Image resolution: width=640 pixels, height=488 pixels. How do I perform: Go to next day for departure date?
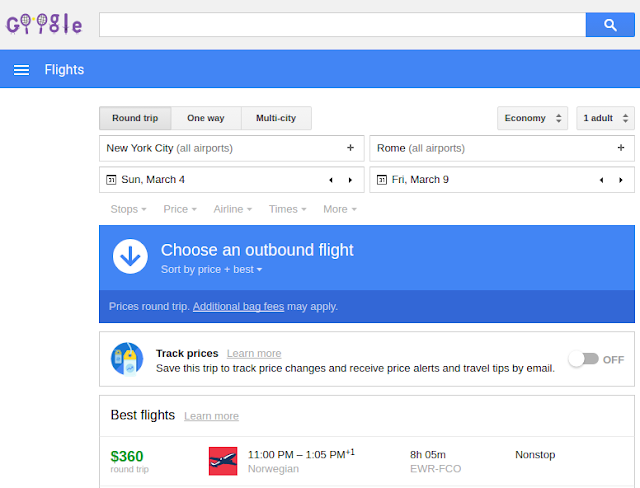click(x=350, y=180)
